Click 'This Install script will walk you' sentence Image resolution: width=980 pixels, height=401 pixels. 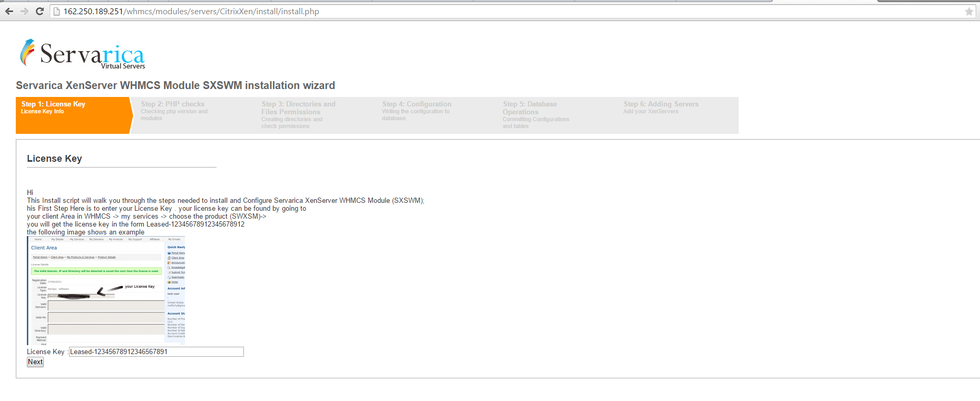[x=226, y=201]
